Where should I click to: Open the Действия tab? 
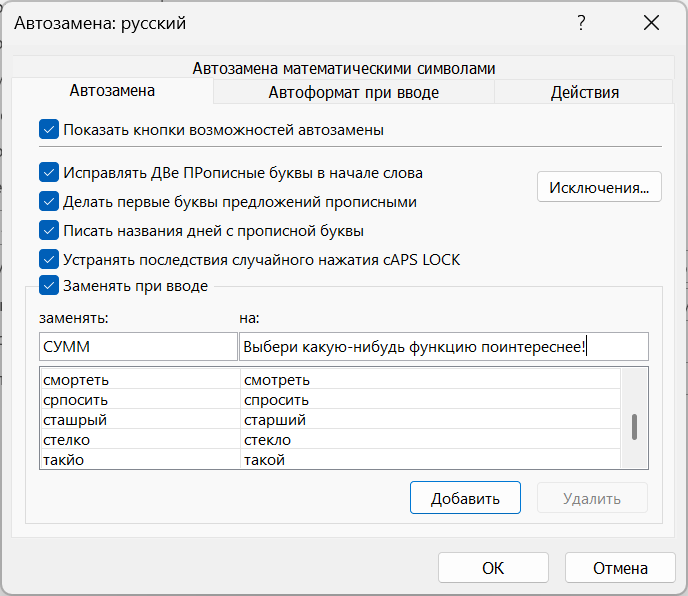584,93
